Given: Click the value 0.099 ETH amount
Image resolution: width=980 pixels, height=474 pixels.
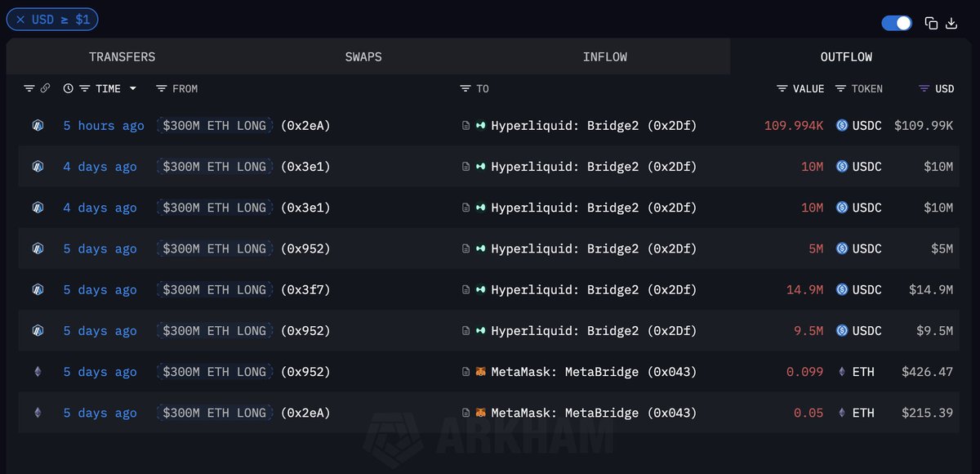Looking at the screenshot, I should 805,372.
